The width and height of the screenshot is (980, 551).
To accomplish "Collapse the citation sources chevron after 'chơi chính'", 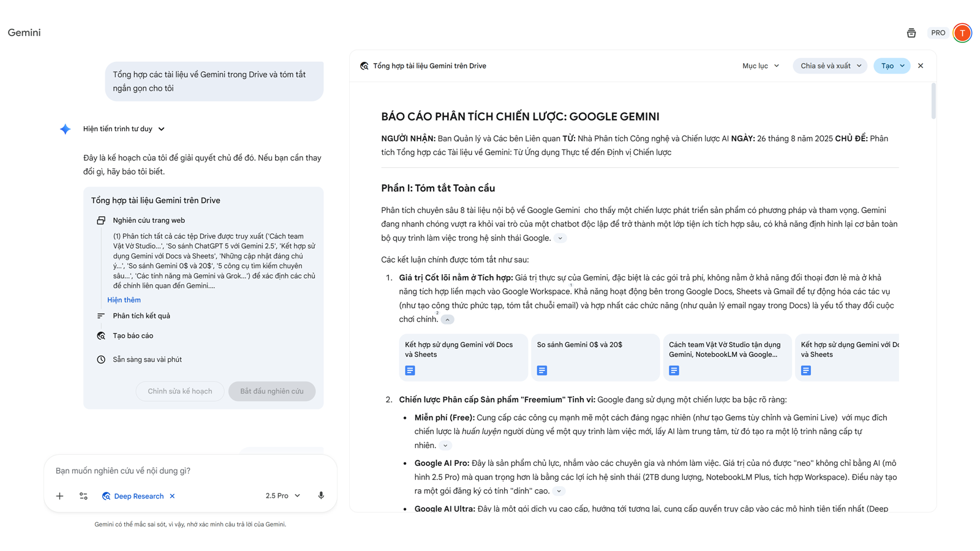I will pyautogui.click(x=448, y=320).
